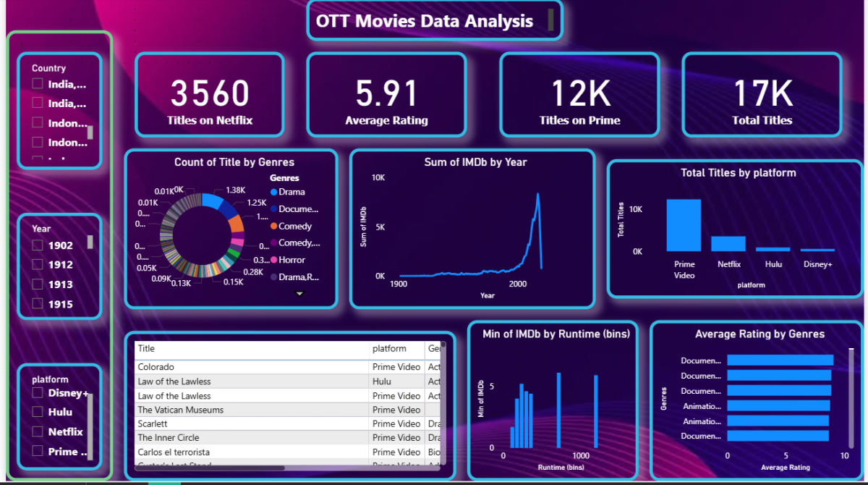The height and width of the screenshot is (485, 868).
Task: Tick the Hulu checkbox in platform slicer
Action: (38, 412)
